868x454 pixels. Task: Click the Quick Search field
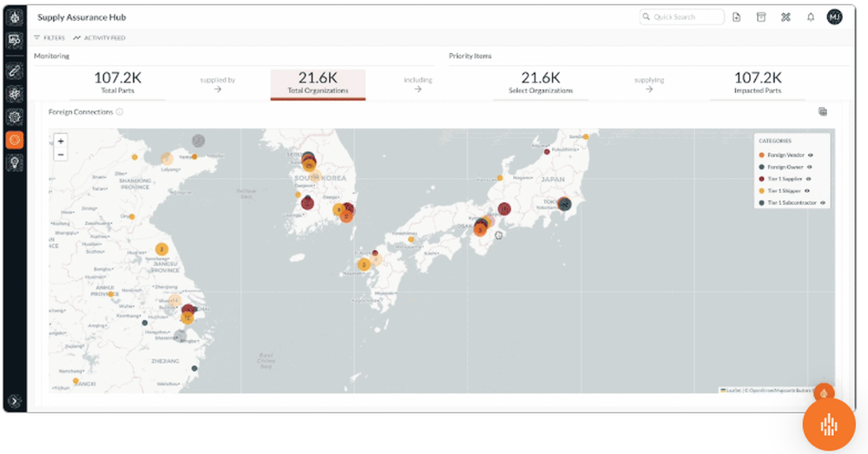(682, 17)
